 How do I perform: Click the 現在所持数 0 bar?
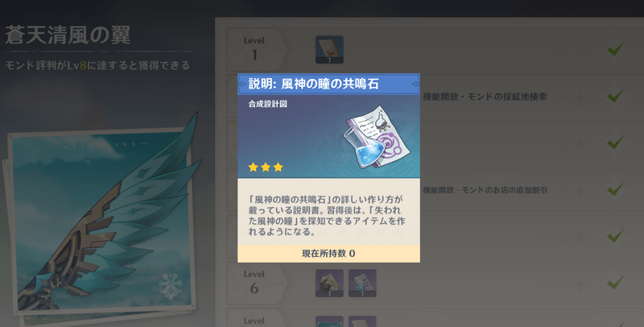point(328,254)
